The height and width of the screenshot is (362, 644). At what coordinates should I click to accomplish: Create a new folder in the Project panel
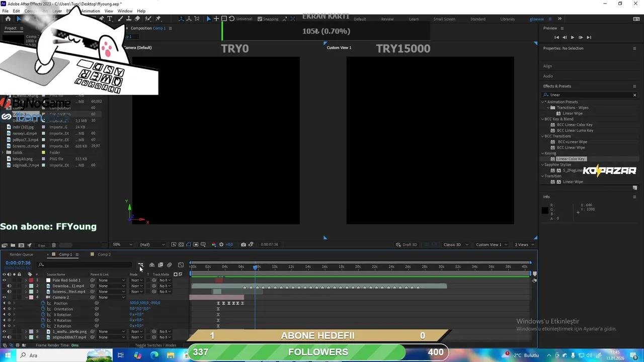tap(13, 245)
